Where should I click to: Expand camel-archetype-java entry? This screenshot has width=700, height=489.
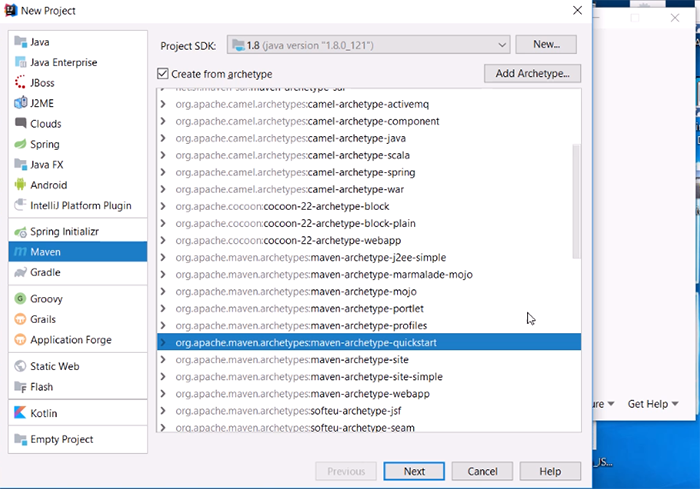163,138
